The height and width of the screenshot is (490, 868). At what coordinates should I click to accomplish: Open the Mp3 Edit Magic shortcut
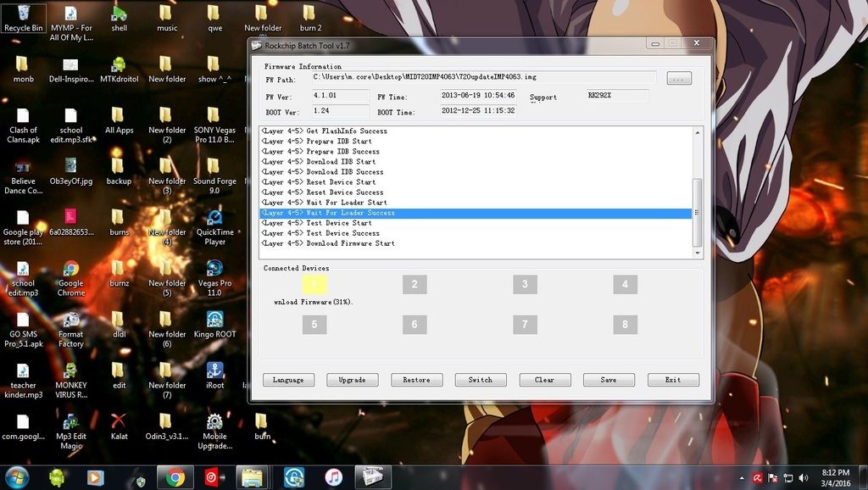click(71, 432)
